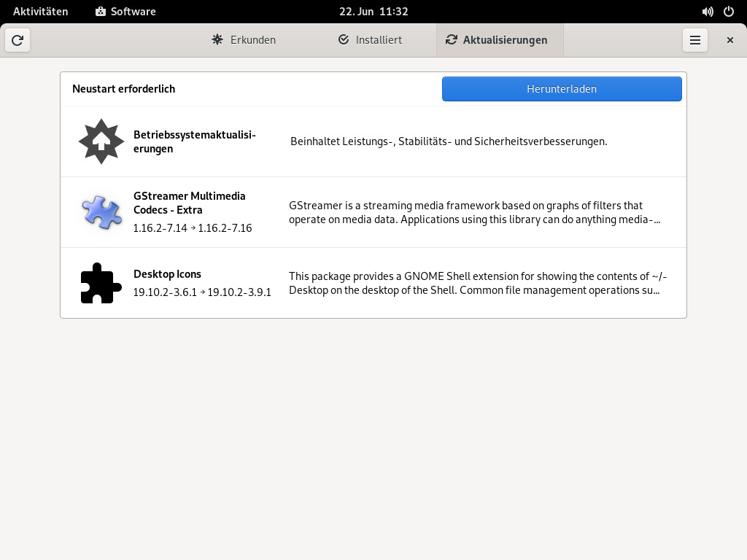Open the hamburger main menu
The width and height of the screenshot is (747, 560).
pos(695,40)
